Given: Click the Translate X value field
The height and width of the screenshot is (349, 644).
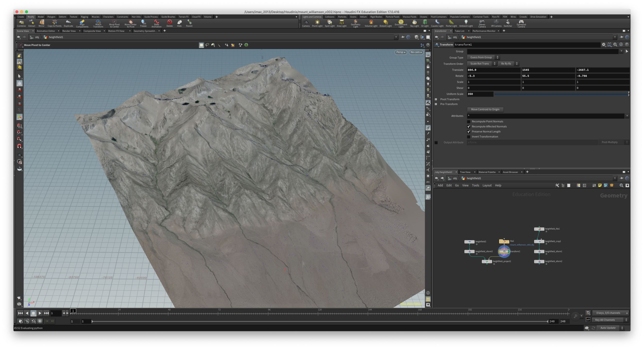Looking at the screenshot, I should (494, 70).
